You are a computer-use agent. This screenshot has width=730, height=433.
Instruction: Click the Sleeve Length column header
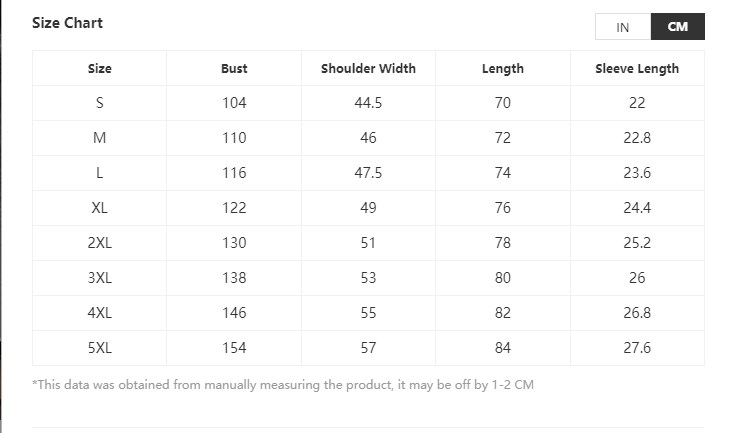click(637, 68)
